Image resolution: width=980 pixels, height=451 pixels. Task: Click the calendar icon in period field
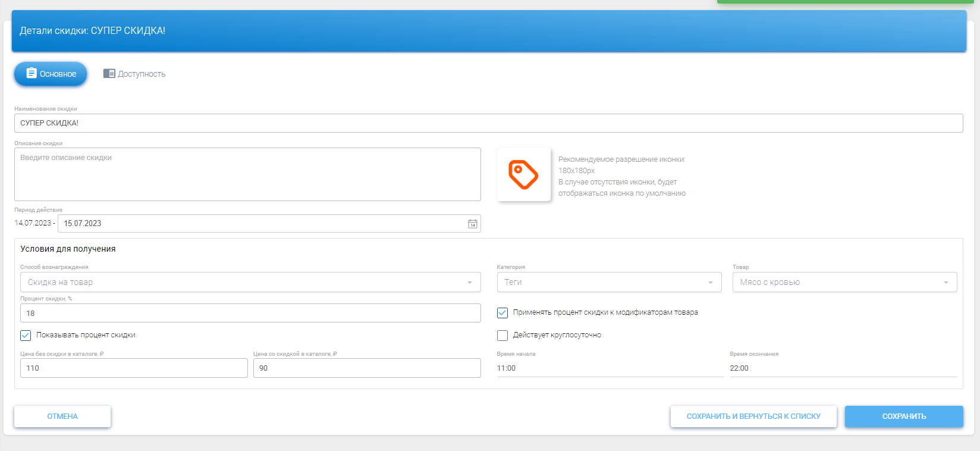(x=472, y=224)
